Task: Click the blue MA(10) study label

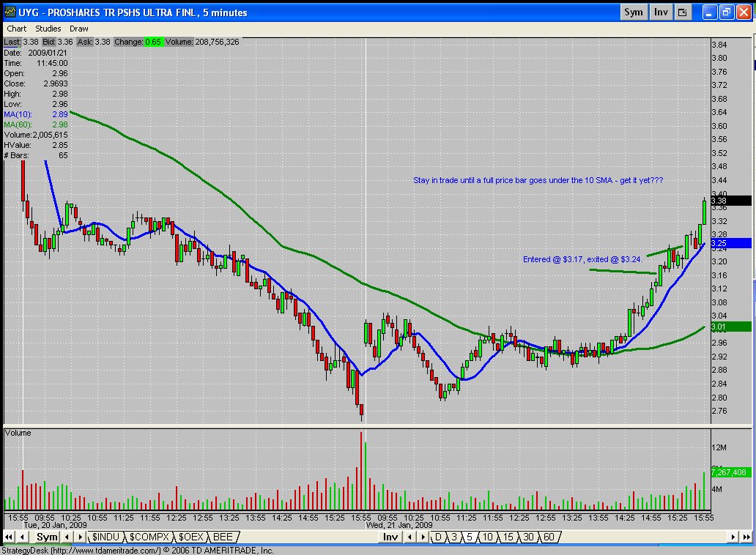Action: click(x=18, y=114)
